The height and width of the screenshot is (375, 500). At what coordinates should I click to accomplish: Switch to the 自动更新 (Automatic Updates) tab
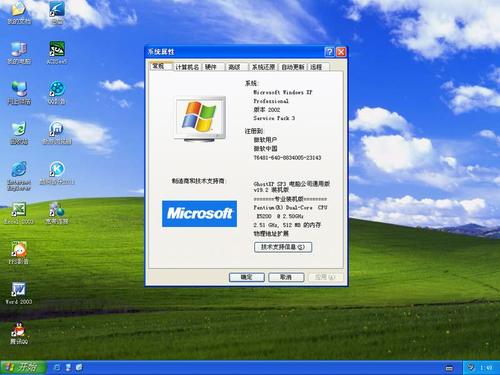click(293, 67)
